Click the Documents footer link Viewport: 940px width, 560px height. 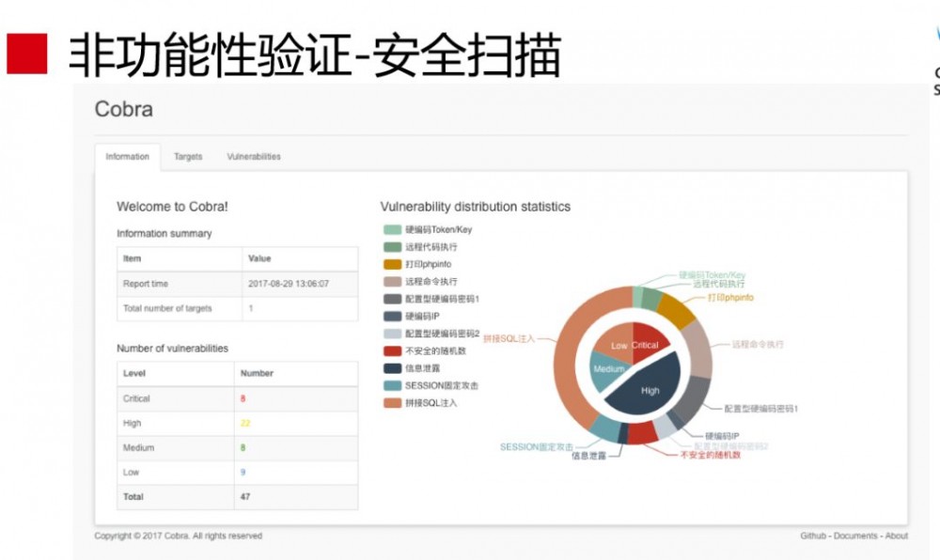pyautogui.click(x=855, y=536)
